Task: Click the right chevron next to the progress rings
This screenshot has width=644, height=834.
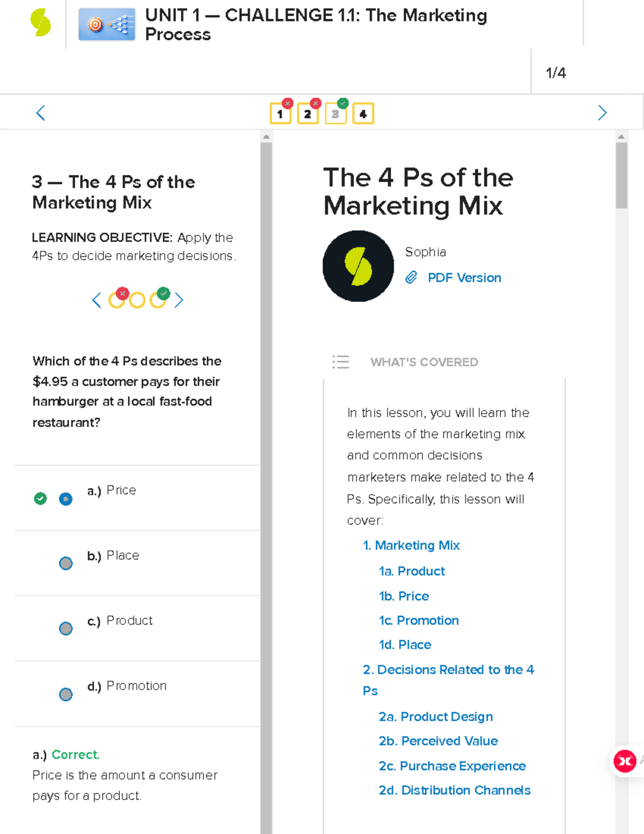Action: pyautogui.click(x=179, y=300)
